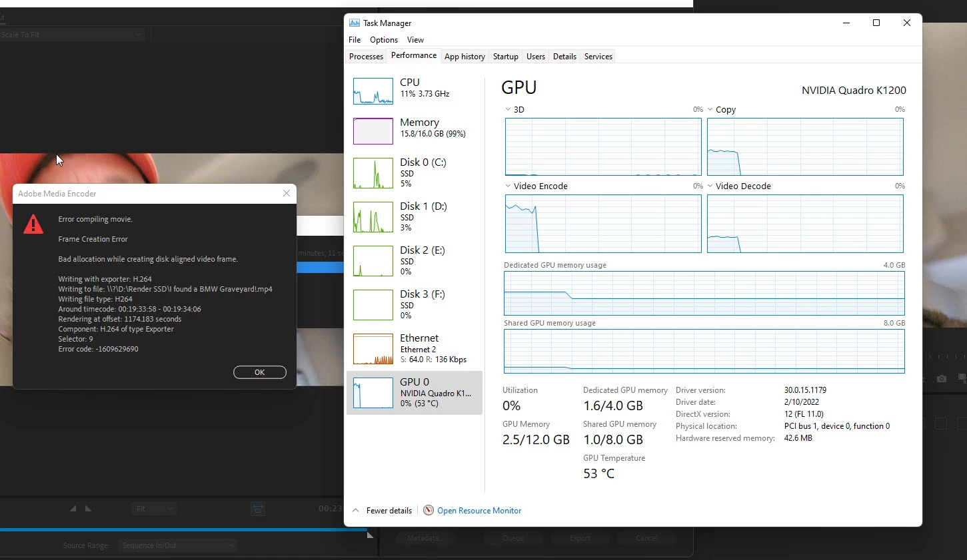Click the export preview timeline bar
The height and width of the screenshot is (560, 967).
pyautogui.click(x=183, y=530)
